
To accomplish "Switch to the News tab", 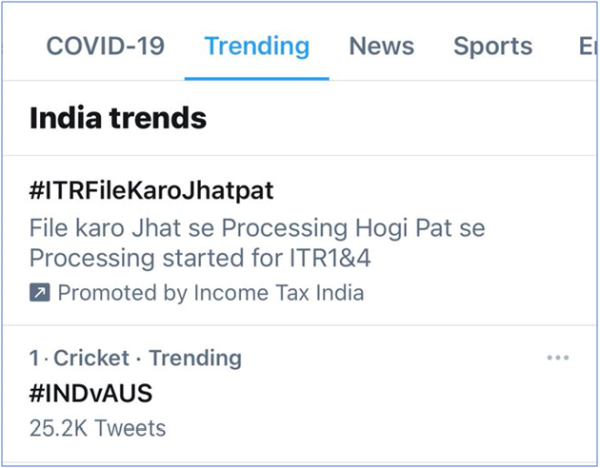I will coord(381,46).
